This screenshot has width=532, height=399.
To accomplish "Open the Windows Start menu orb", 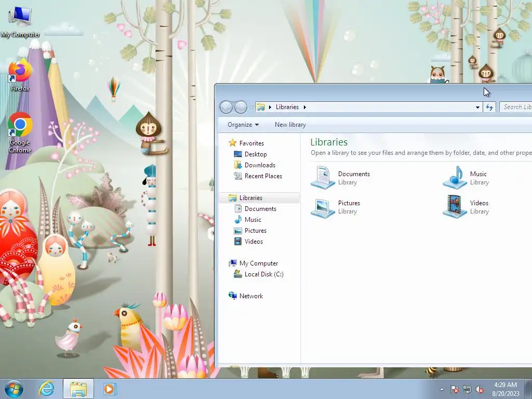I will pyautogui.click(x=14, y=389).
